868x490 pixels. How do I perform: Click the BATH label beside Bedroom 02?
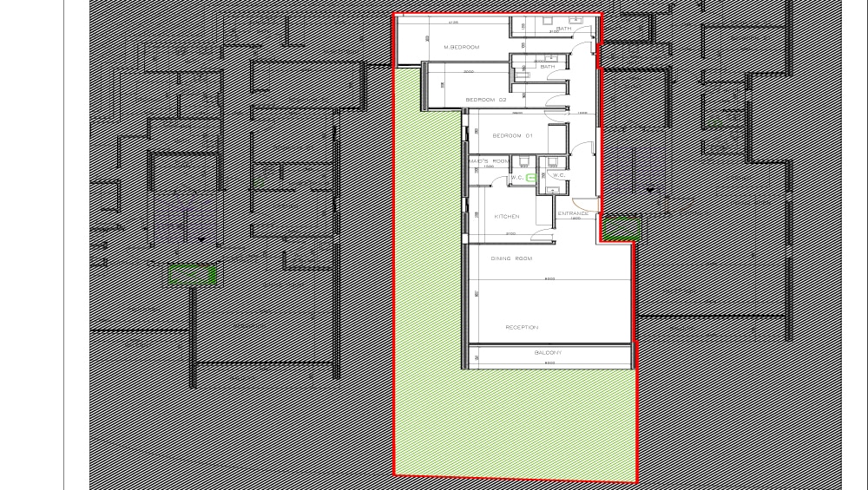[x=547, y=67]
